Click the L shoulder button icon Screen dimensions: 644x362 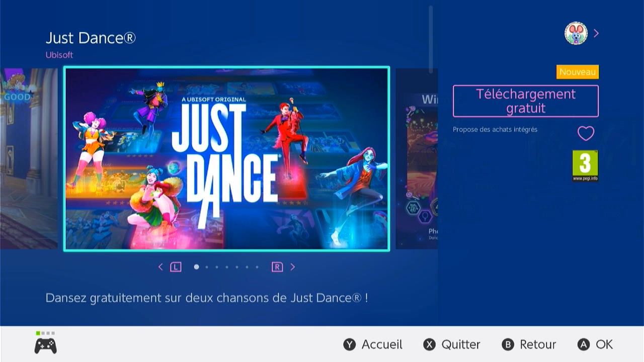coord(176,267)
